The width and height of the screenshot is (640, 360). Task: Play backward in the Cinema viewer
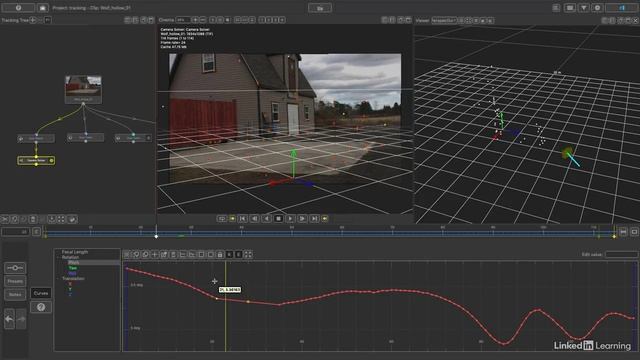pyautogui.click(x=267, y=219)
